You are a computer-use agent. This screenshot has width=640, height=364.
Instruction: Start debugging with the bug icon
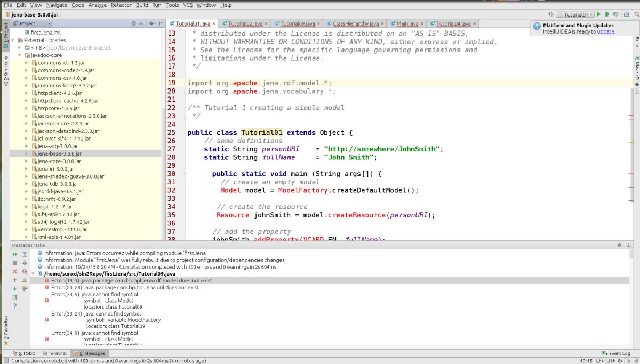point(607,14)
